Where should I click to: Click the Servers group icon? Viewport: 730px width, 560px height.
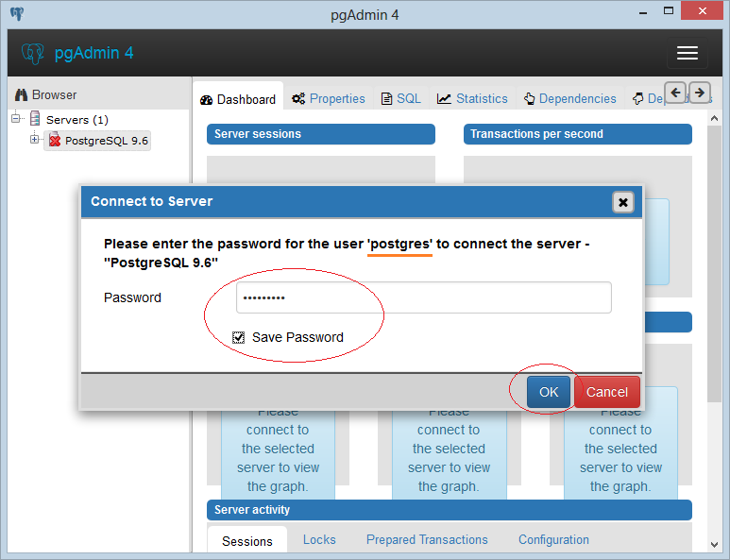[x=35, y=118]
